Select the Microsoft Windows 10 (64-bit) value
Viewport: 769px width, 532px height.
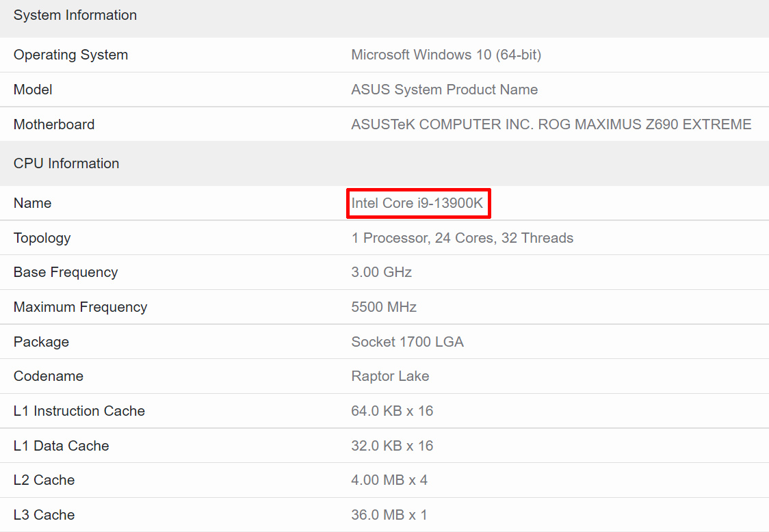click(x=446, y=55)
